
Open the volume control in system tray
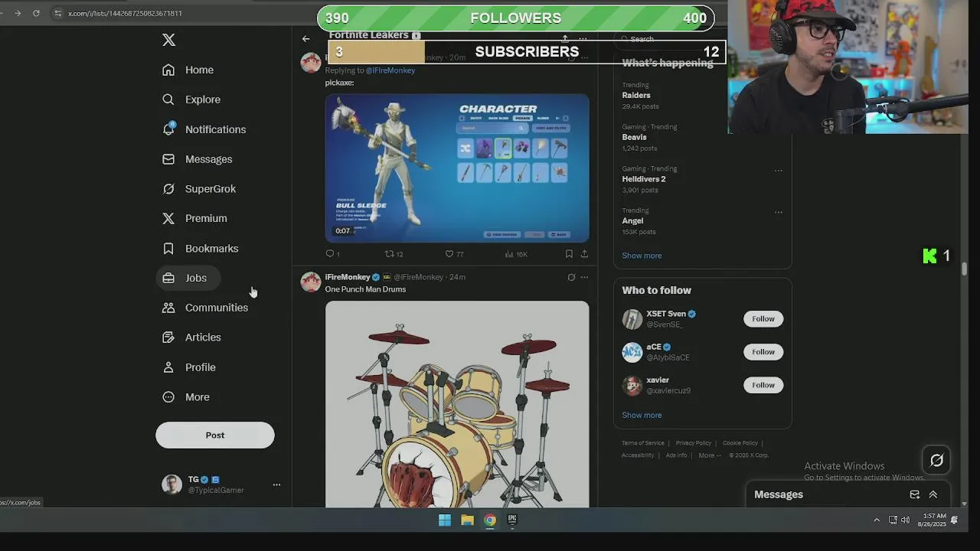pyautogui.click(x=906, y=520)
